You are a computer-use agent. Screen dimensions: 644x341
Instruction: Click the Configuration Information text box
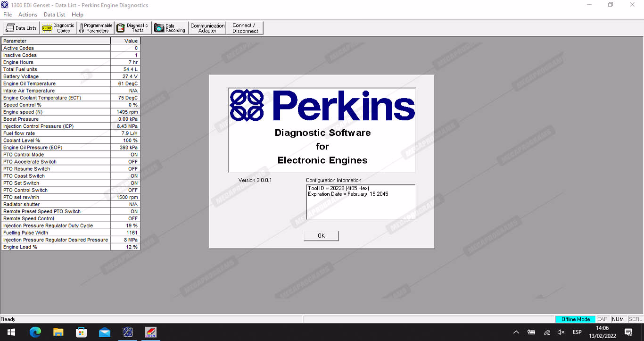(x=360, y=202)
